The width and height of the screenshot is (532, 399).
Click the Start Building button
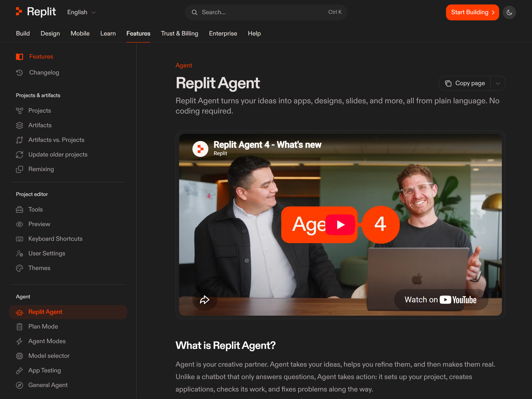(472, 12)
